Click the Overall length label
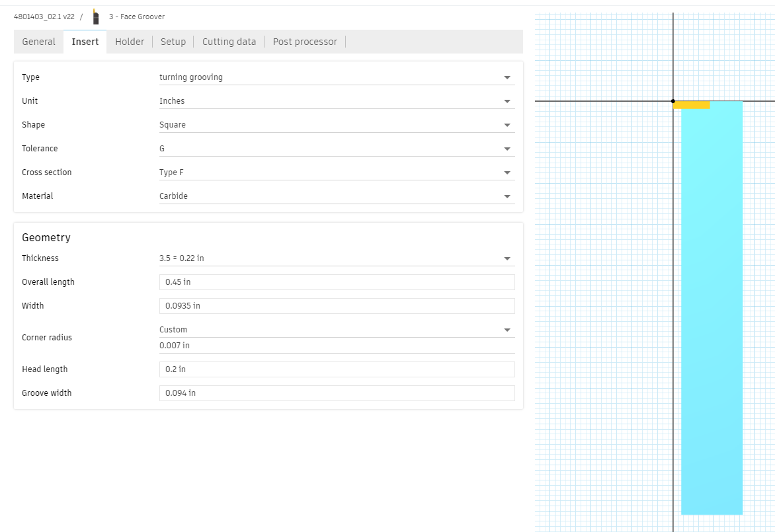 tap(48, 282)
